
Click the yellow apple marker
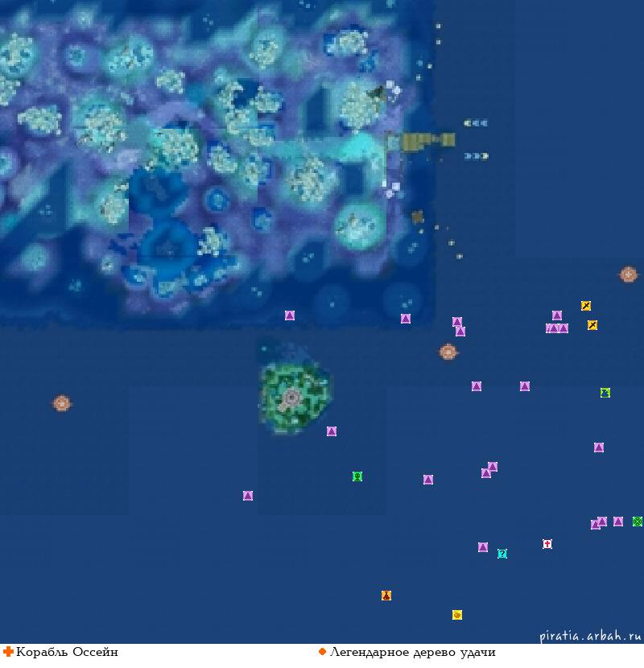457,615
